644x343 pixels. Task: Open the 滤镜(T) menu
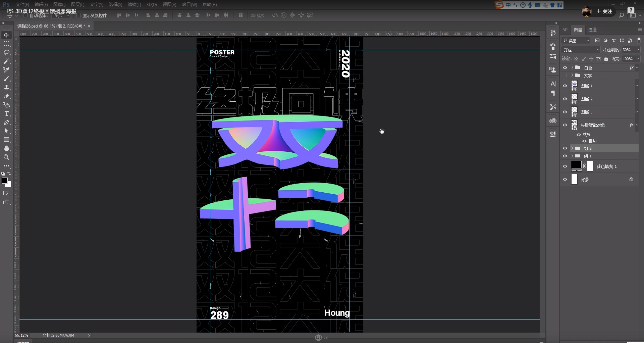[134, 5]
